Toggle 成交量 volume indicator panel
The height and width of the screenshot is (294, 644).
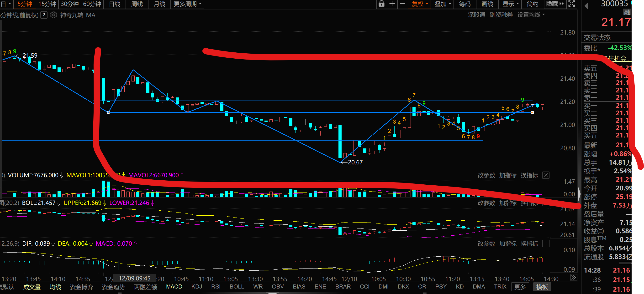click(32, 287)
